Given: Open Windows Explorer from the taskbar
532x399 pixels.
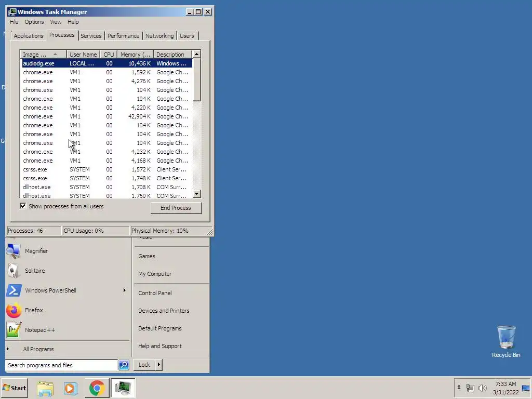Looking at the screenshot, I should (45, 388).
